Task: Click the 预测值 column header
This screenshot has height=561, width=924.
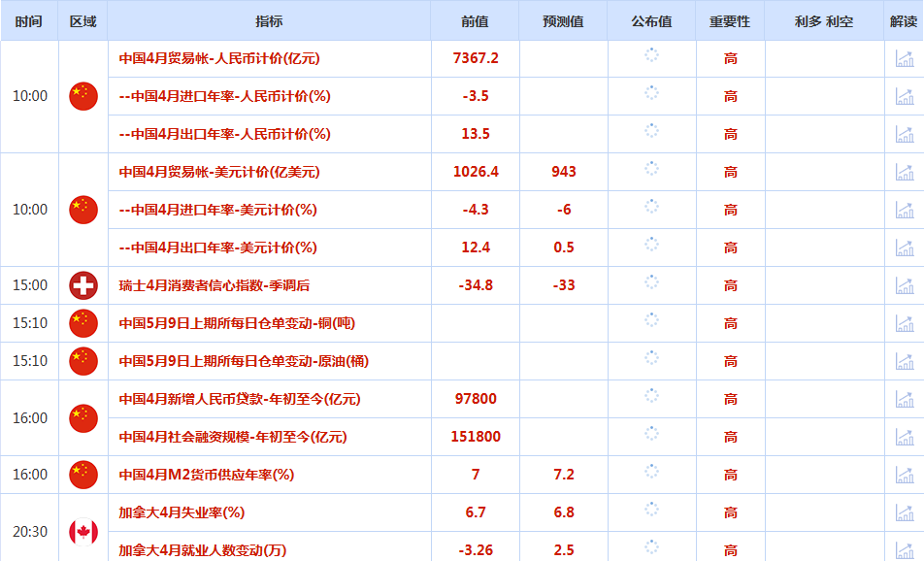Action: point(563,21)
